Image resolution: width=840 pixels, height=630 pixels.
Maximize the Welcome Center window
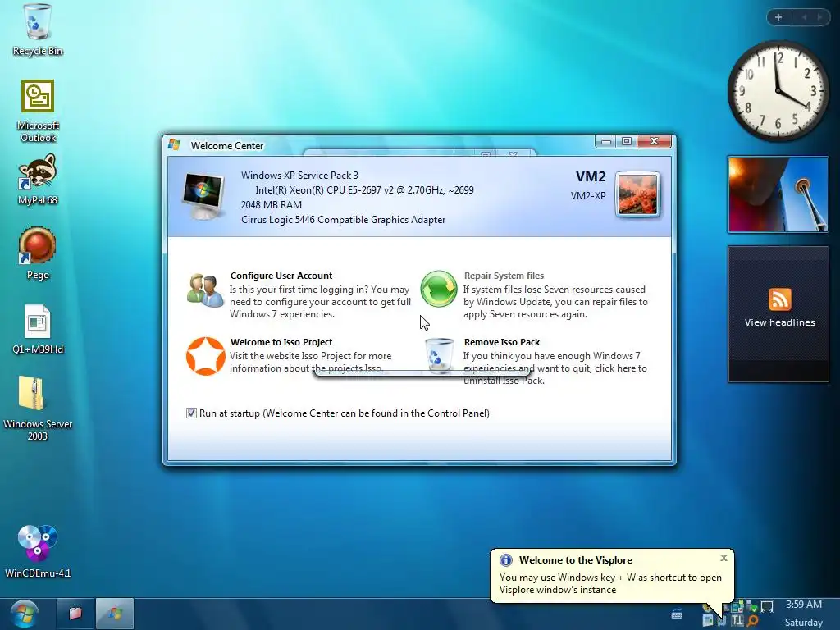click(x=626, y=141)
